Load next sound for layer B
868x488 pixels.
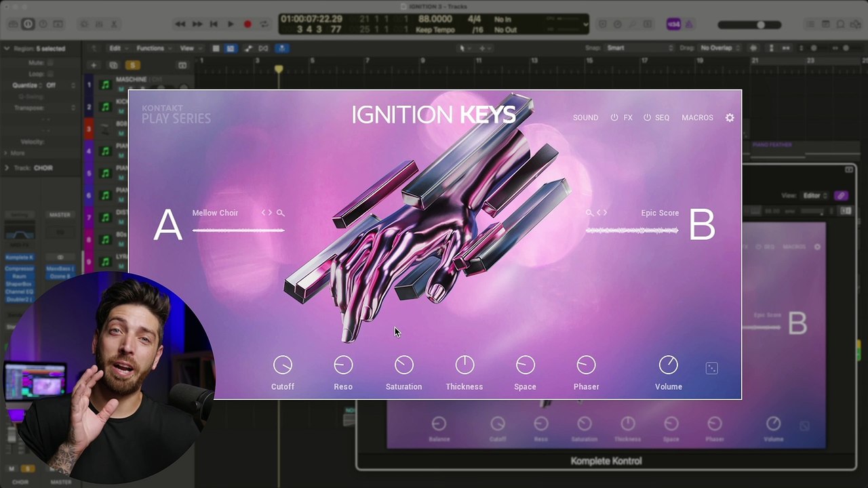point(605,213)
